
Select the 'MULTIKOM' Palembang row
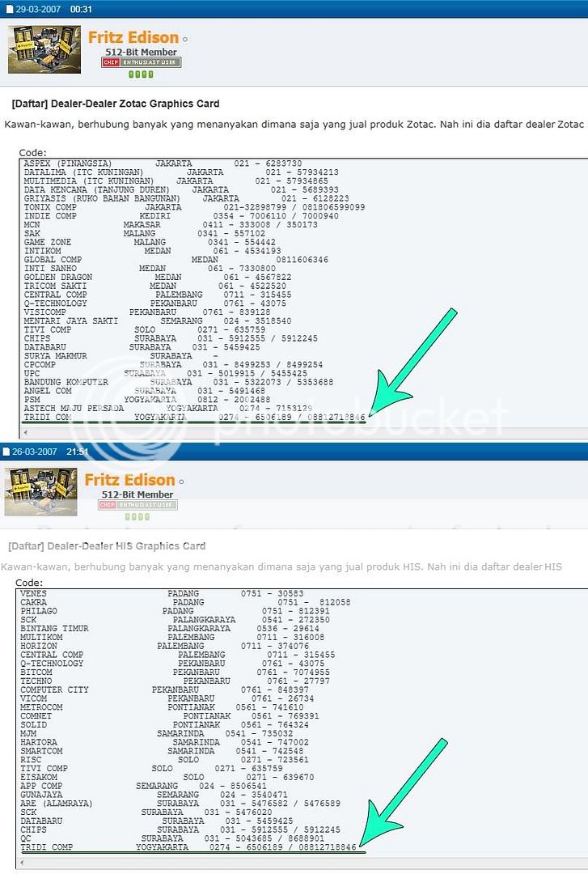(x=172, y=638)
